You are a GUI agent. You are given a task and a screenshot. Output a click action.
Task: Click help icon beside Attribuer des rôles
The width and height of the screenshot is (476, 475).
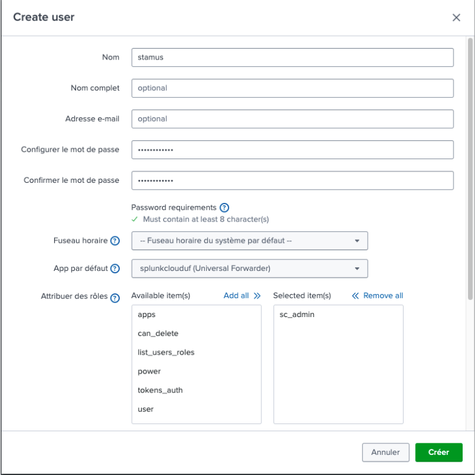(115, 297)
